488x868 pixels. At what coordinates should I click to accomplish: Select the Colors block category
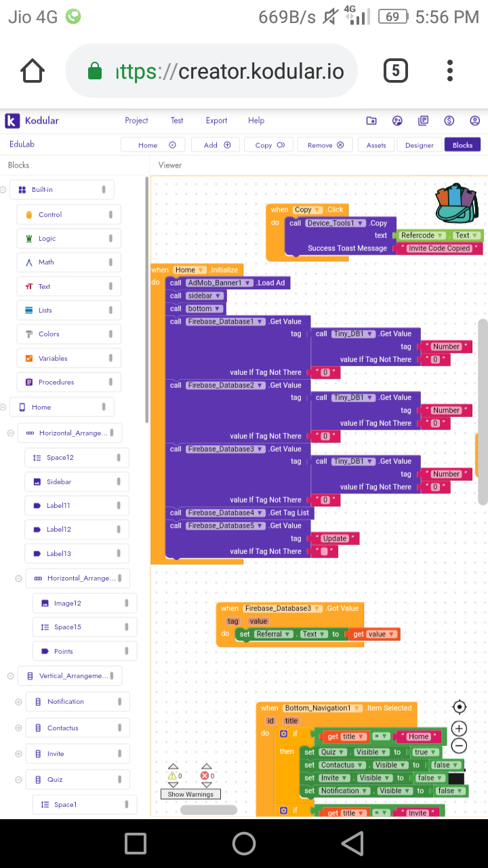tap(68, 334)
